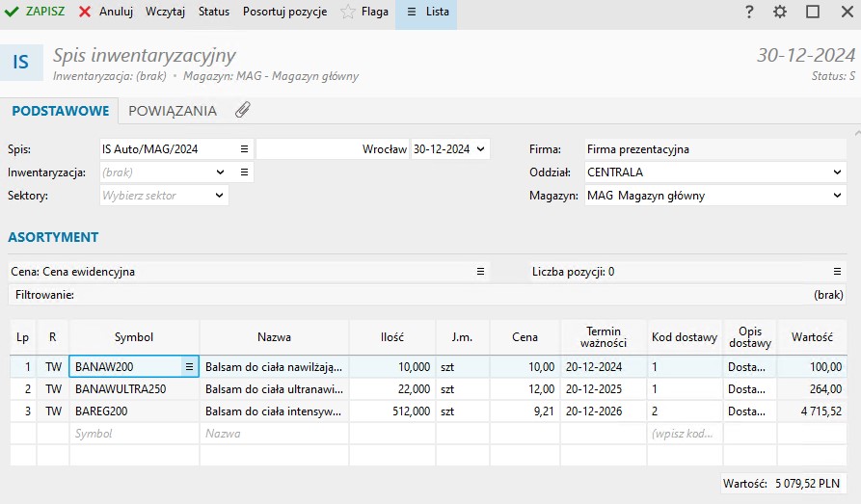The width and height of the screenshot is (861, 504).
Task: Click the ZAPISZ save button
Action: point(36,13)
